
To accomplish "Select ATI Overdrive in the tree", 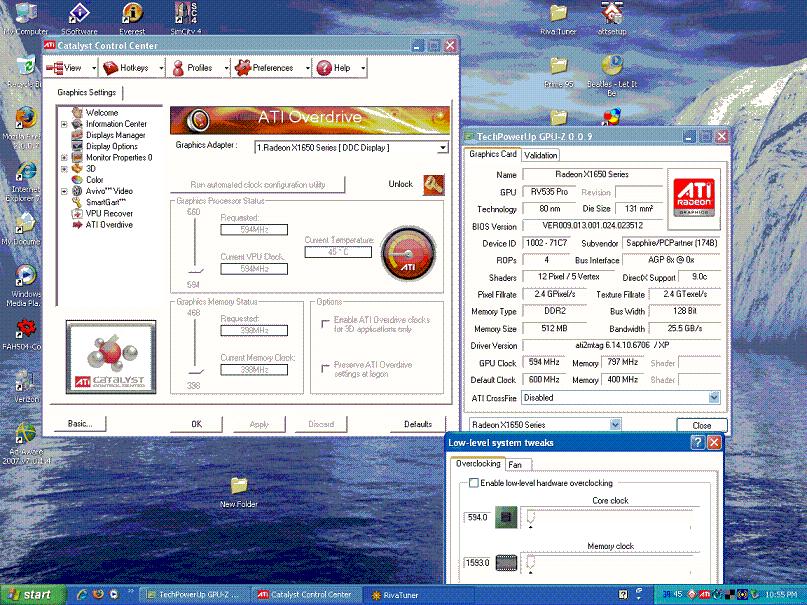I will (x=109, y=225).
